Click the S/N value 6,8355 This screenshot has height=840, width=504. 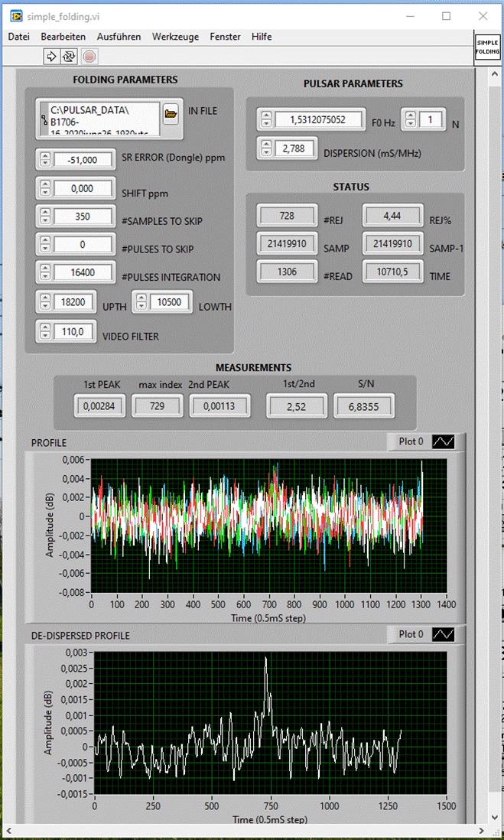pyautogui.click(x=364, y=407)
